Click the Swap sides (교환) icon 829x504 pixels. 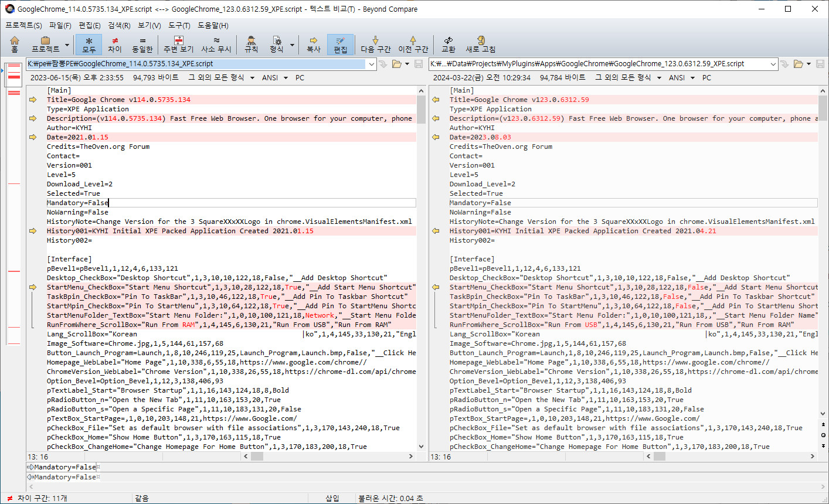click(x=449, y=44)
